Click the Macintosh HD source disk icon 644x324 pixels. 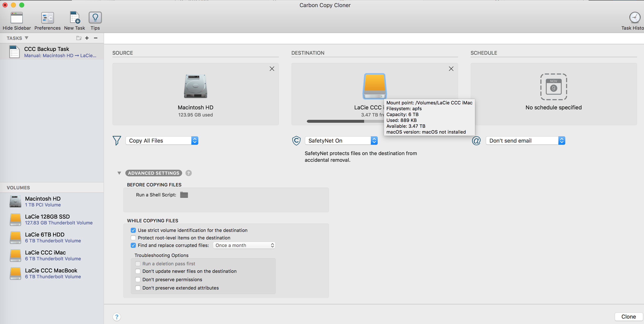pos(196,86)
